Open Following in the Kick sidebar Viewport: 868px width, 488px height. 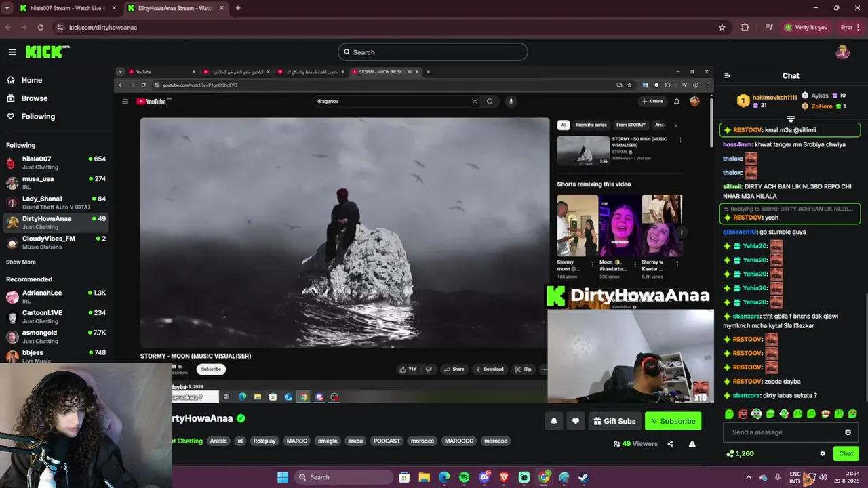[x=31, y=117]
